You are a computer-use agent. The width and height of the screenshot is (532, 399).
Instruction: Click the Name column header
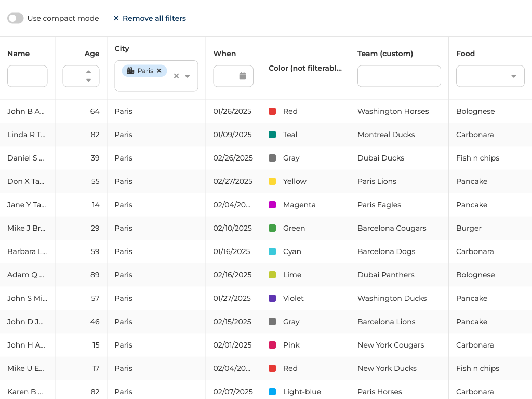click(x=19, y=54)
